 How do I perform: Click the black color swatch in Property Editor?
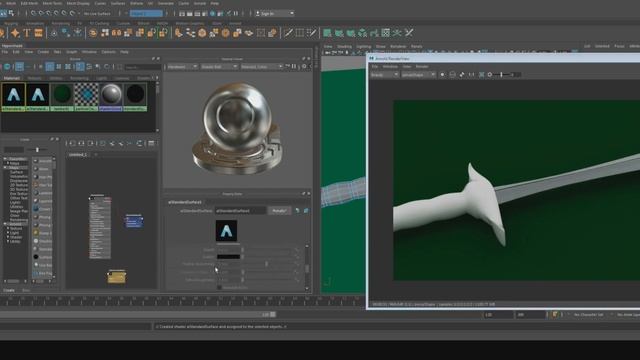click(x=228, y=257)
